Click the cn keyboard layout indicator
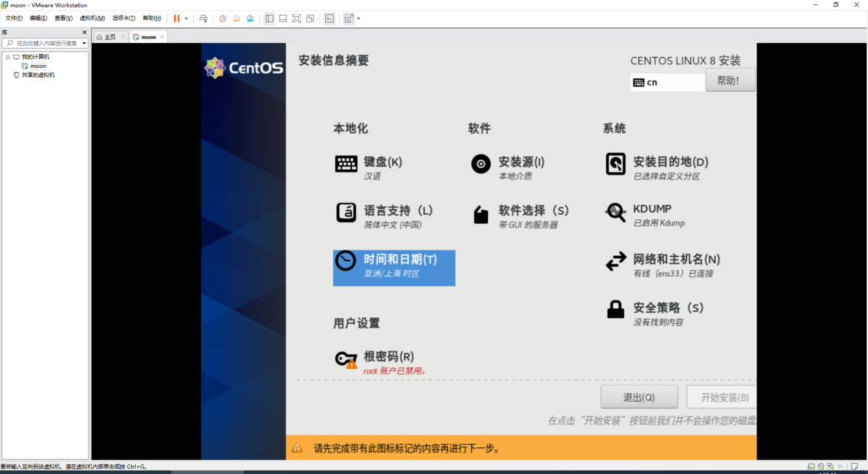The image size is (868, 474). (668, 82)
